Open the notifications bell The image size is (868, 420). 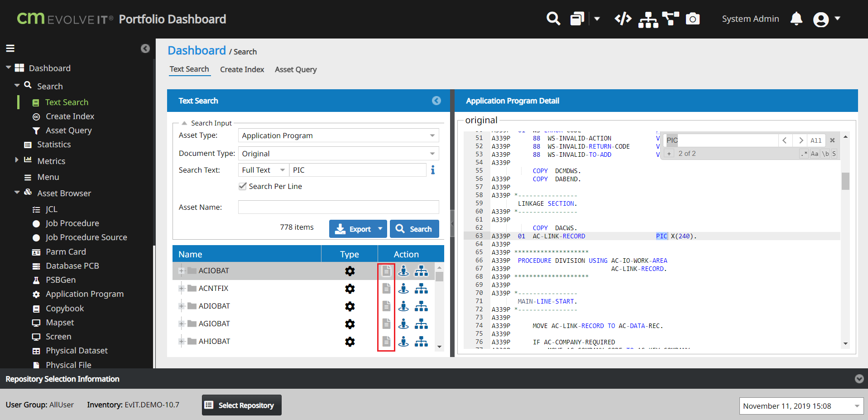click(x=796, y=19)
